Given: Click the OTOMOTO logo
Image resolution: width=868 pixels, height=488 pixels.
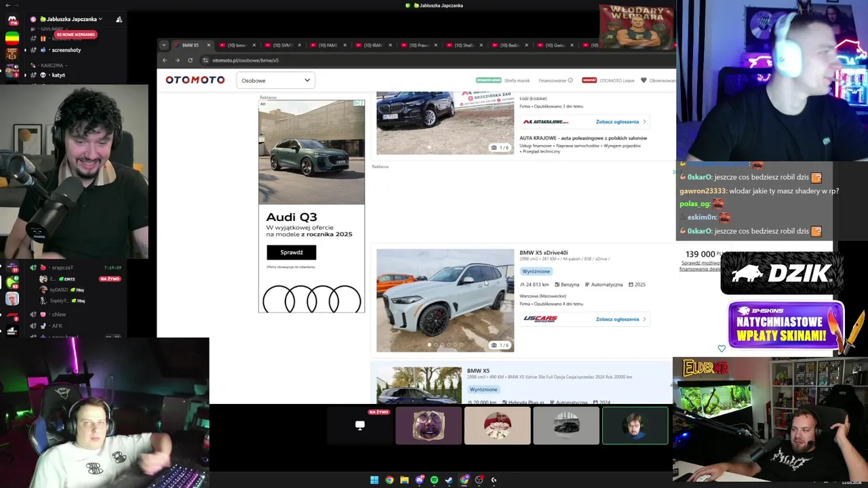Looking at the screenshot, I should 195,80.
